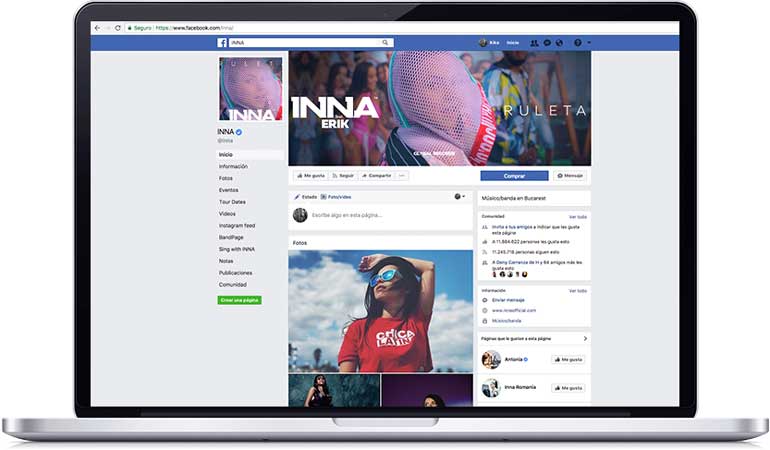Open the notifications globe icon

click(x=559, y=43)
